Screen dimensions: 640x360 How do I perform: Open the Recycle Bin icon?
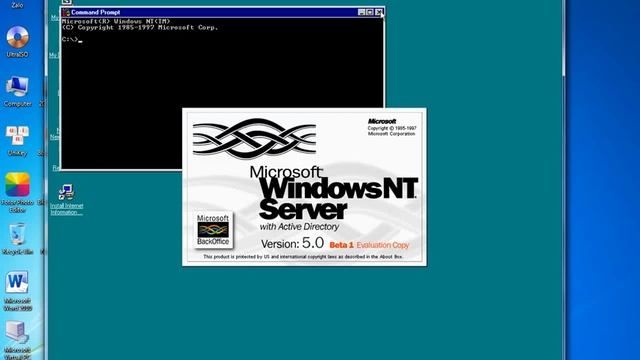pyautogui.click(x=18, y=239)
